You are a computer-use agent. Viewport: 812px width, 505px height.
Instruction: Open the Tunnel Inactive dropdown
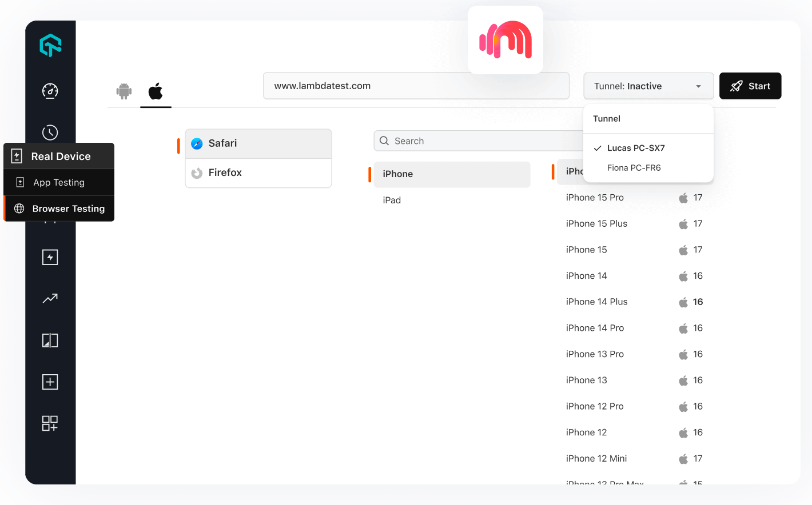(x=648, y=86)
